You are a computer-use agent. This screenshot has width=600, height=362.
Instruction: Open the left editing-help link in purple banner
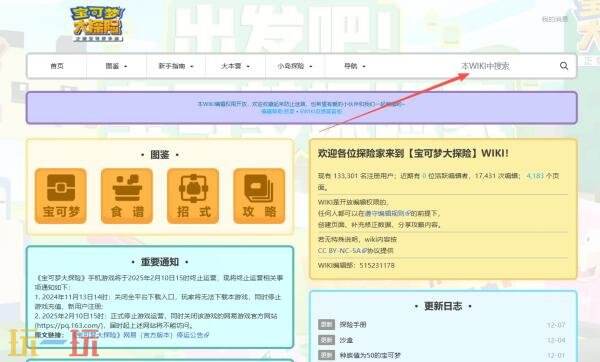tap(278, 111)
